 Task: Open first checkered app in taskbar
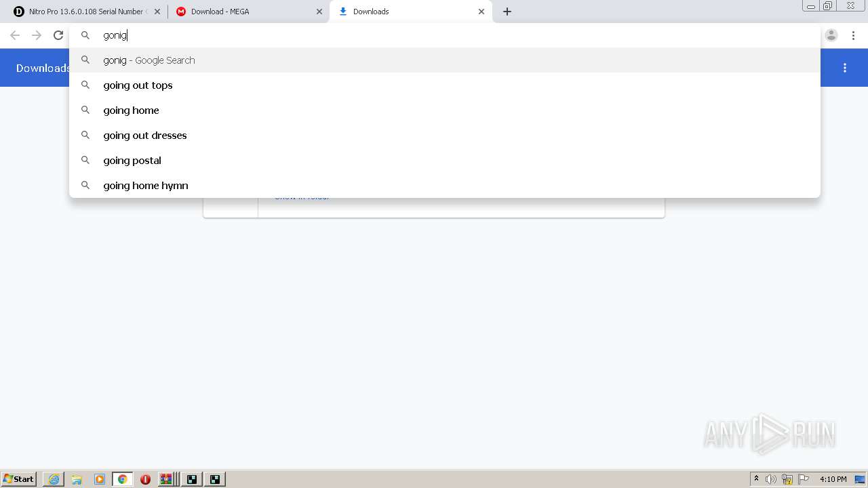coord(192,479)
